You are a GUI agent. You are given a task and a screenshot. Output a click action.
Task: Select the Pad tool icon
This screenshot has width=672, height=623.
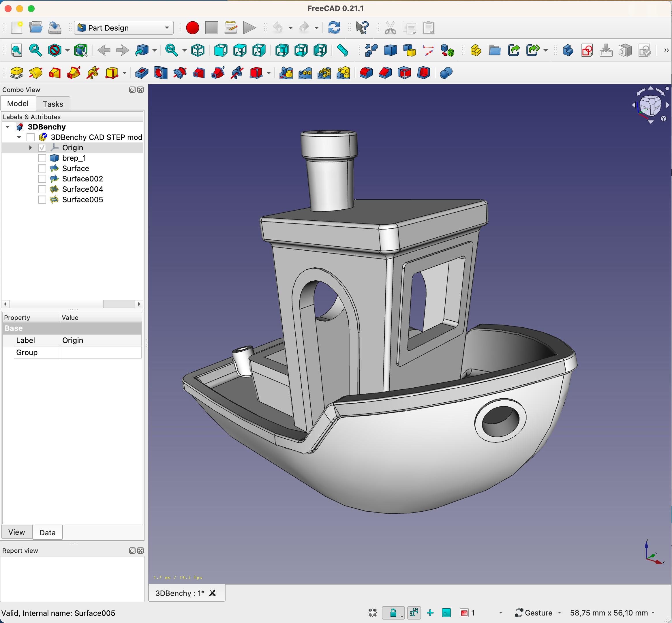click(x=16, y=73)
